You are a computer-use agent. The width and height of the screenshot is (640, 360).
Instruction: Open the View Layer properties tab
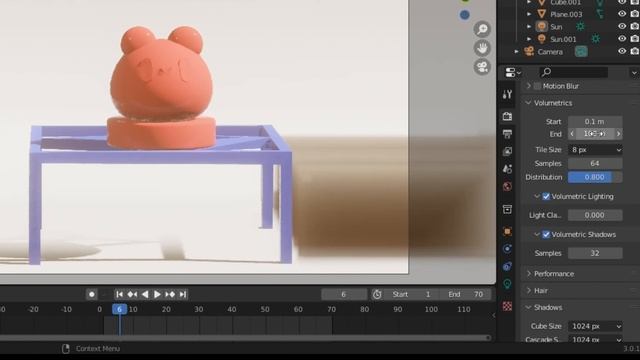tap(507, 151)
